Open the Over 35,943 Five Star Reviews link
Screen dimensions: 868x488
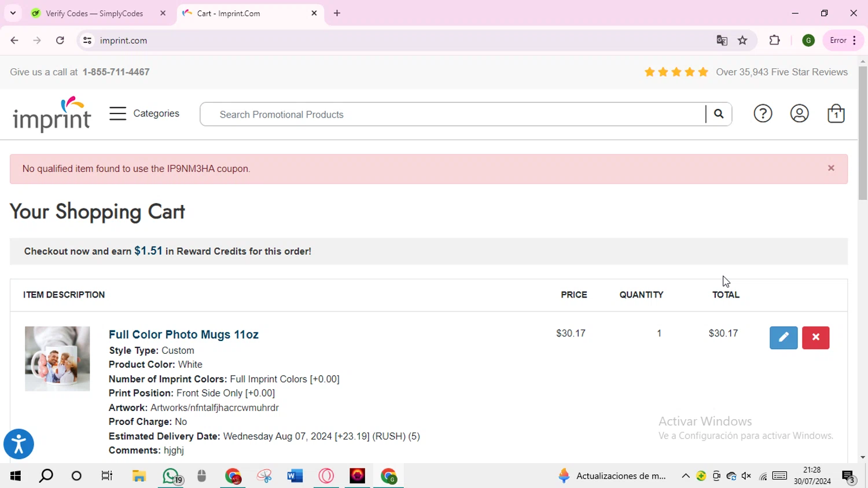(782, 72)
